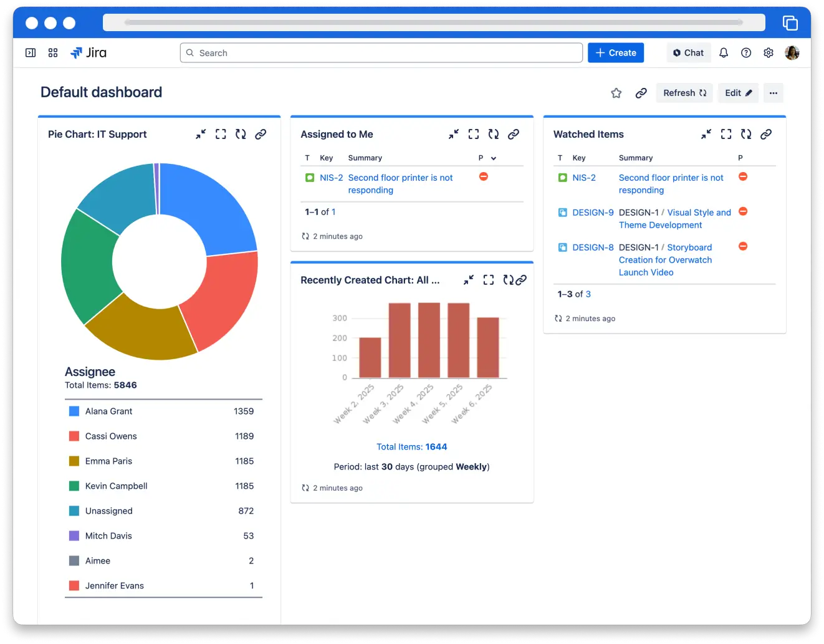Copy link for Recently Created Chart gadget
824x644 pixels.
(521, 280)
